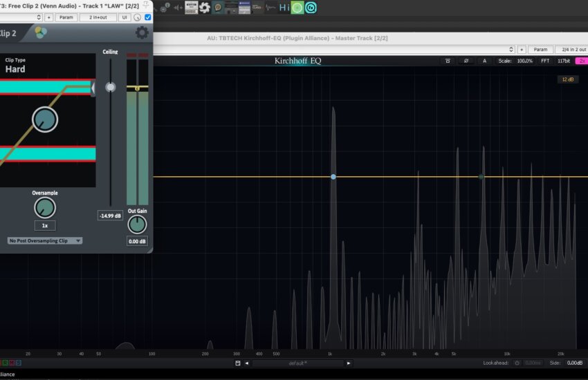Toggle the lookahead power button
Viewport: 588px width, 380px height.
tap(517, 363)
